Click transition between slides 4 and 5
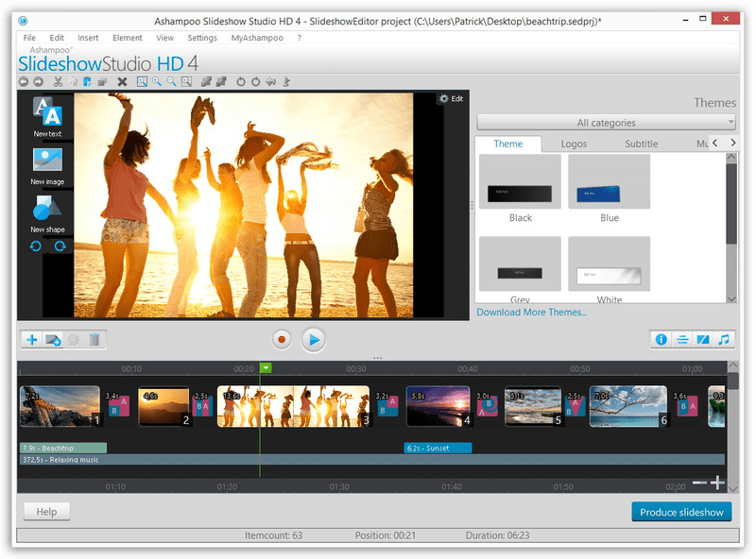Image resolution: width=756 pixels, height=559 pixels. tap(488, 405)
